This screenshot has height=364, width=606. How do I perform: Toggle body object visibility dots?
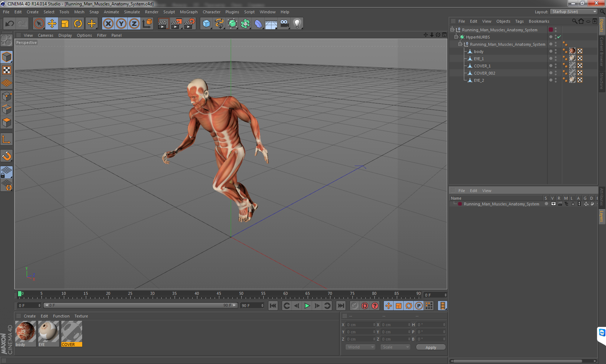coord(555,52)
